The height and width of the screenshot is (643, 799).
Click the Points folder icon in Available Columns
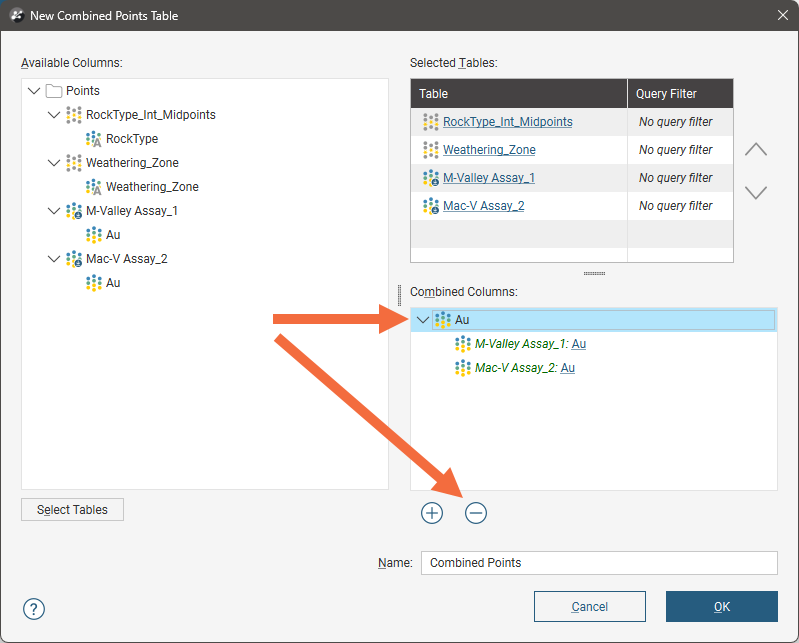click(54, 91)
